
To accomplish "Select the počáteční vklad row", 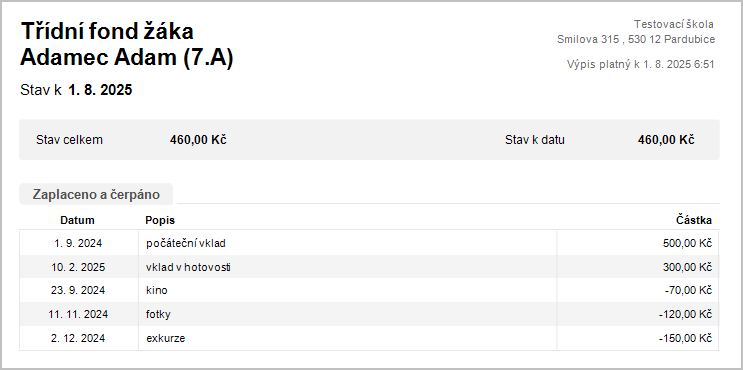I will [370, 244].
